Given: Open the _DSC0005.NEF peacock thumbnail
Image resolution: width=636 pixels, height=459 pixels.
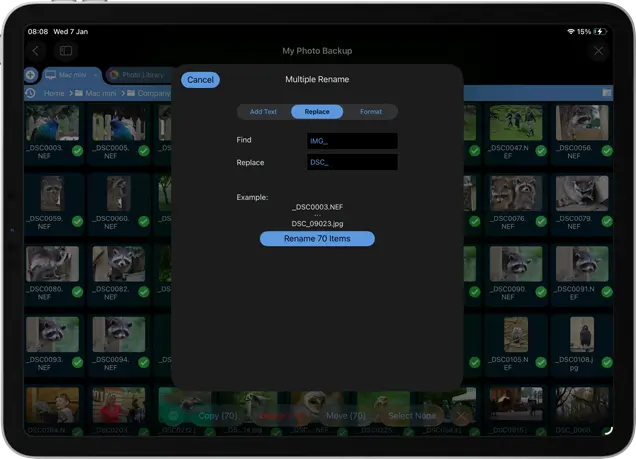Looking at the screenshot, I should 118,122.
